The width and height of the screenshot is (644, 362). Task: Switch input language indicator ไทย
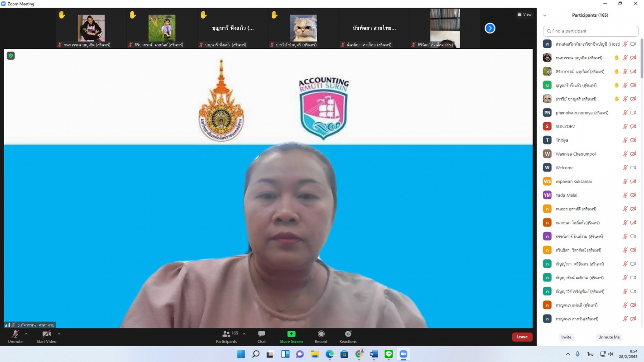pyautogui.click(x=591, y=354)
